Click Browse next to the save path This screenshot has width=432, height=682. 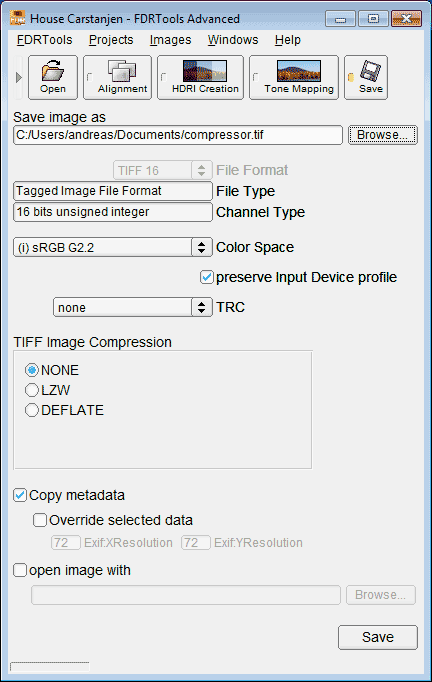tap(382, 135)
